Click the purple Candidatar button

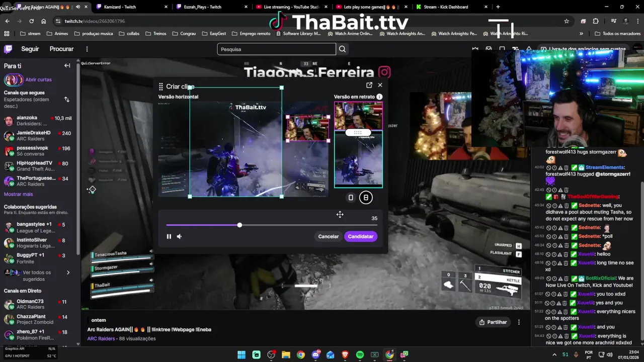(x=361, y=236)
